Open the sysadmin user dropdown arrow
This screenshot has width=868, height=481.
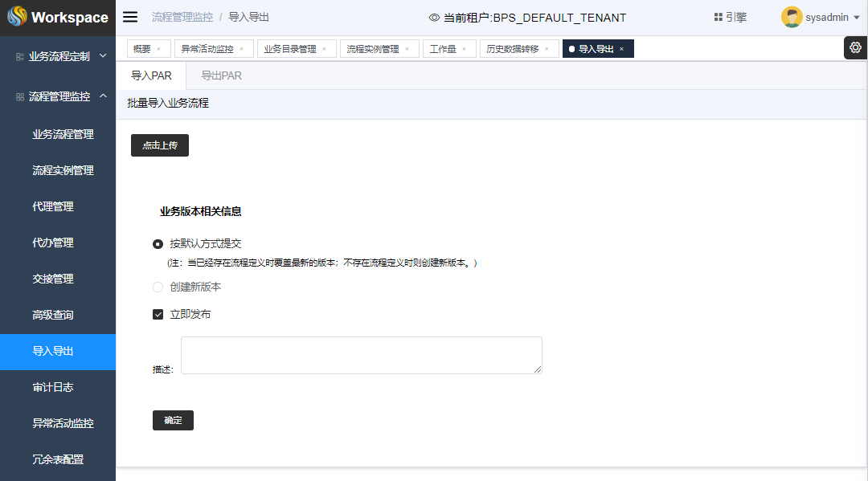pos(857,18)
